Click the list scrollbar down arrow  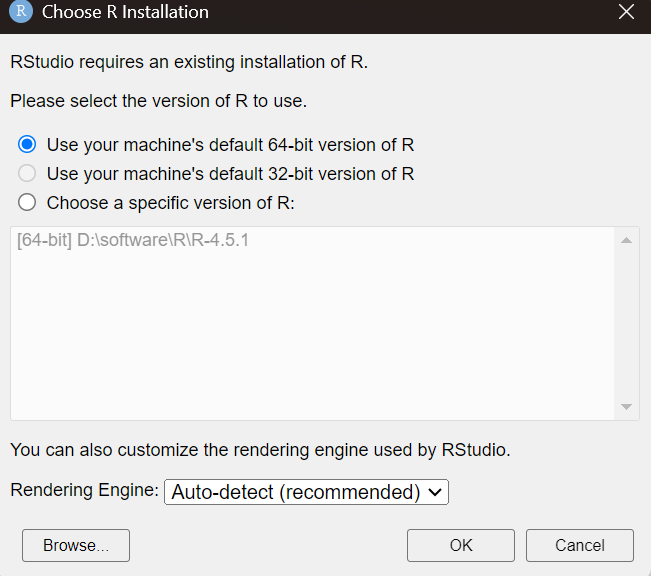(626, 407)
